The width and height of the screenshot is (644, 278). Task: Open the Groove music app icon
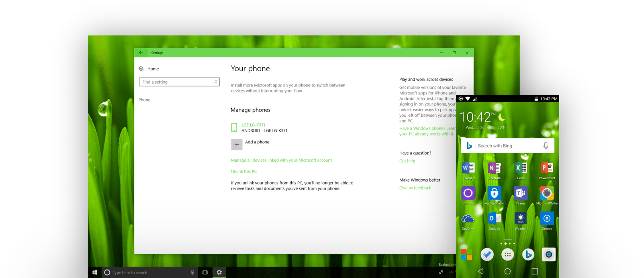[547, 218]
